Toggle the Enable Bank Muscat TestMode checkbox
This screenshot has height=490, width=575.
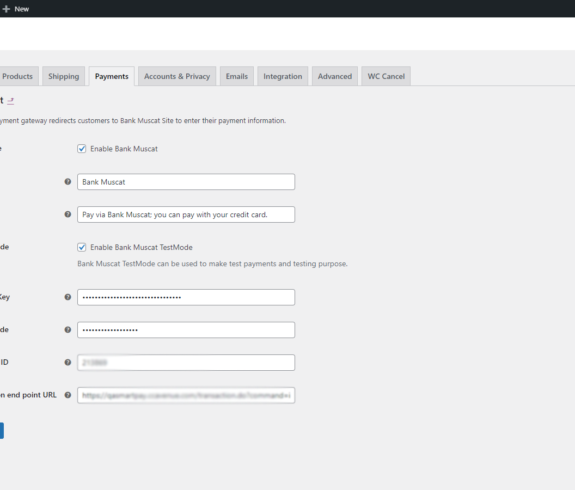click(81, 247)
